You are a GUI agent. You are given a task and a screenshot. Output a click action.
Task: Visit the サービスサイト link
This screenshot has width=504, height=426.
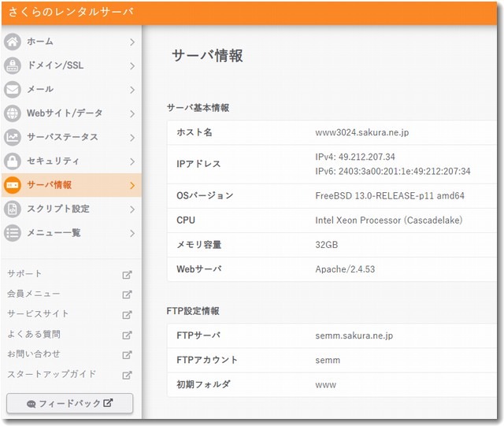click(x=38, y=314)
